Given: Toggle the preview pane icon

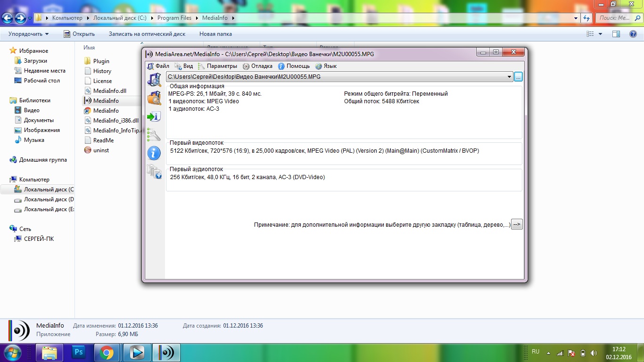Looking at the screenshot, I should coord(616,34).
